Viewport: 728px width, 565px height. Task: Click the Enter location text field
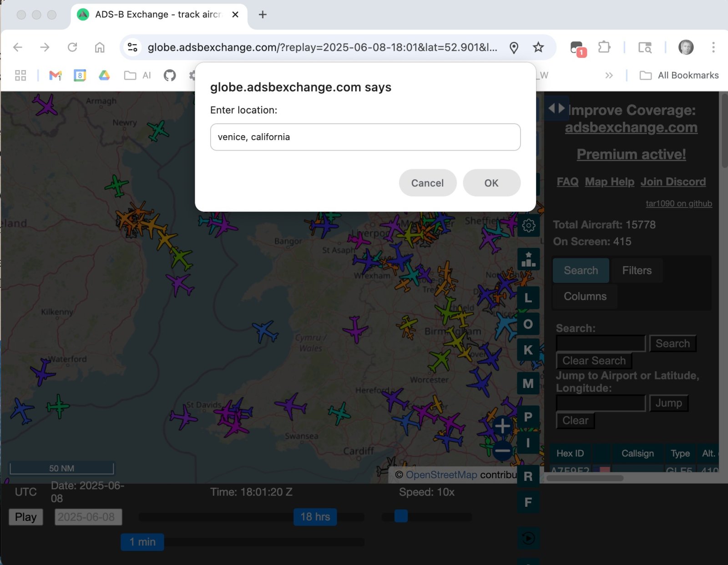[365, 137]
